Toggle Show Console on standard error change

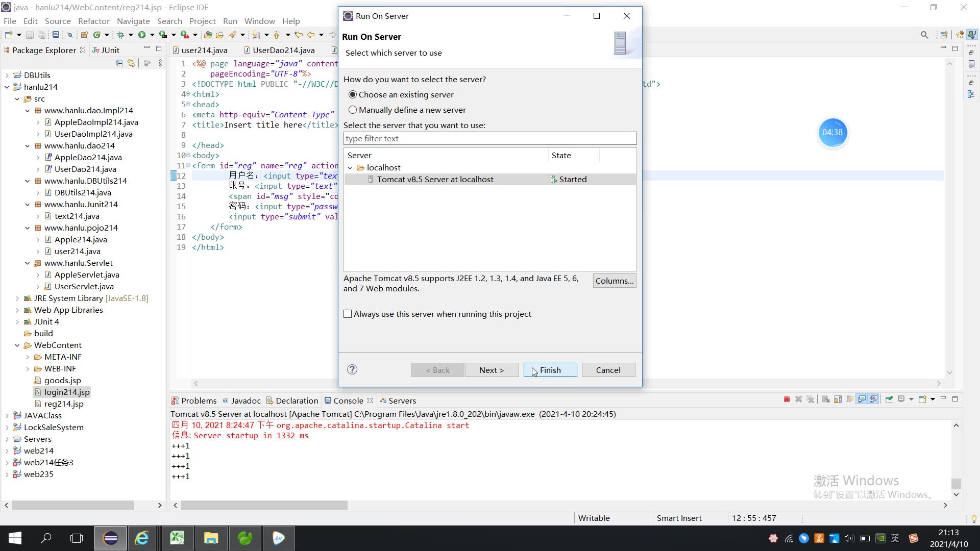[x=874, y=399]
